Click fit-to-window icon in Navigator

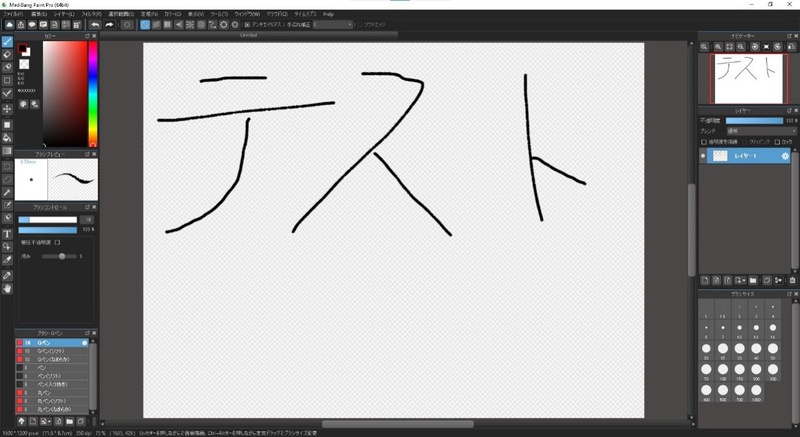[x=730, y=47]
